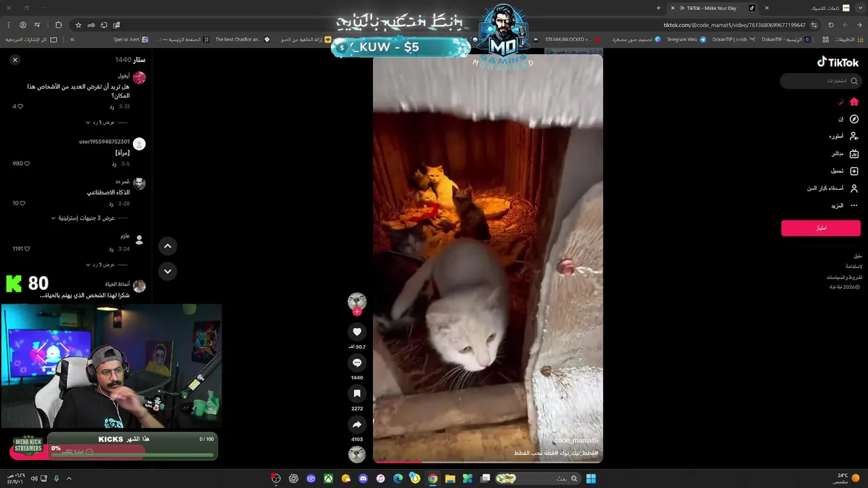Click the tiktok.com URL address bar

pos(734,25)
